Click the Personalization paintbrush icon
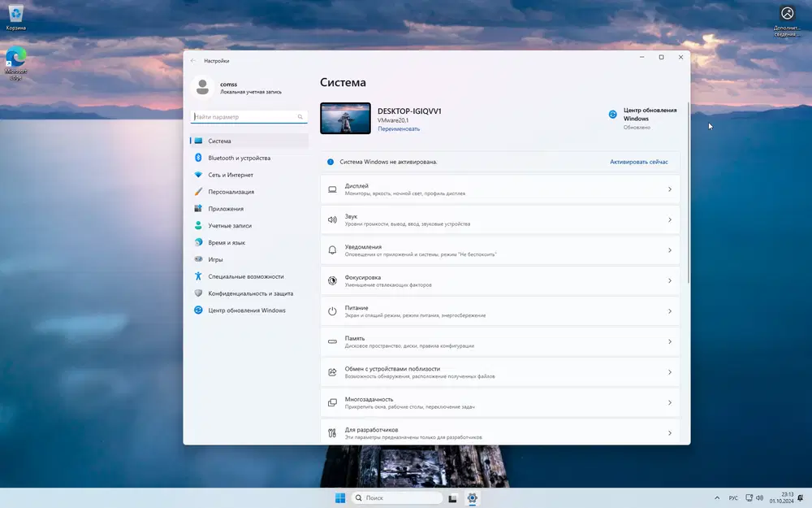This screenshot has height=508, width=812. click(198, 192)
